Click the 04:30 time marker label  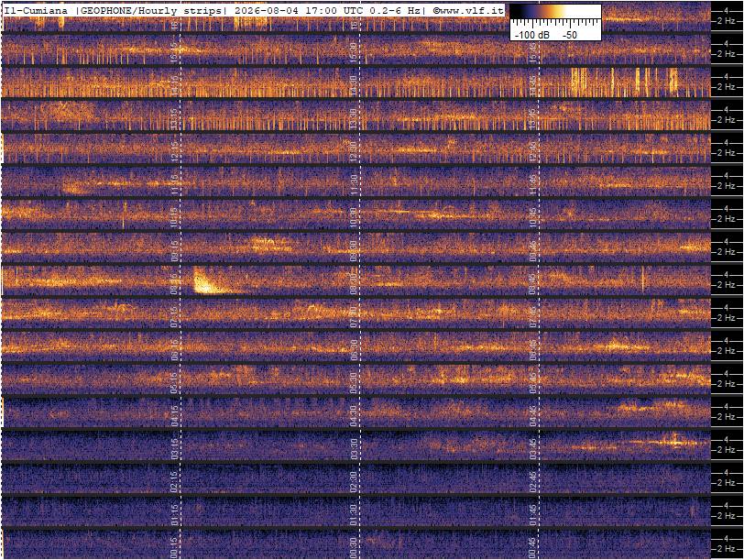coord(354,416)
